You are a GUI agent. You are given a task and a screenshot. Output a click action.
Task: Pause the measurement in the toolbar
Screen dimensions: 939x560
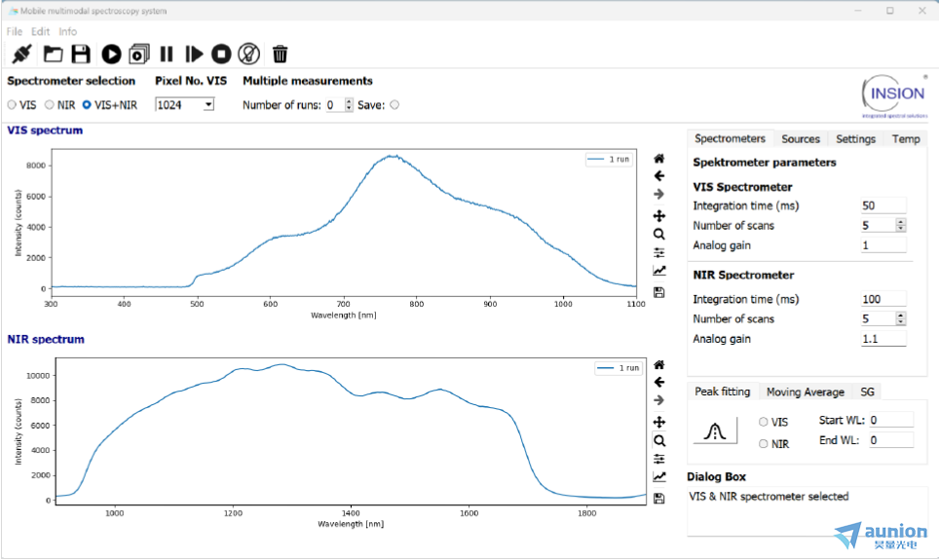(x=167, y=55)
